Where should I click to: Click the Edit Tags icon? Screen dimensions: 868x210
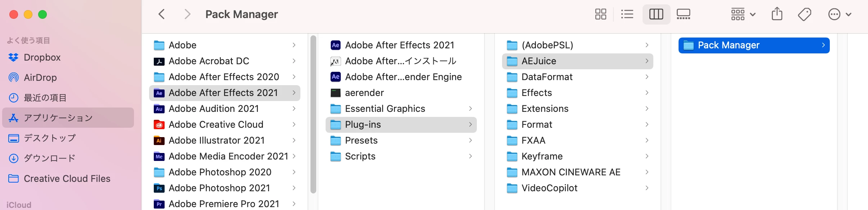804,14
